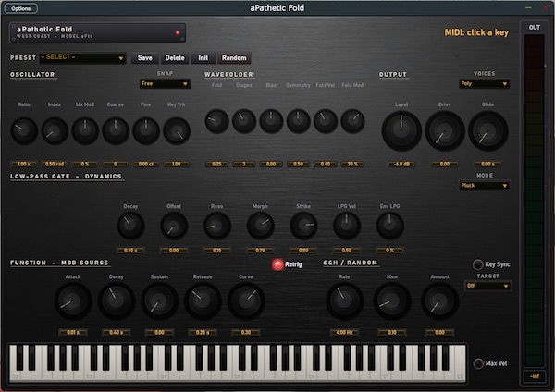
Task: Click the output Level knob
Action: pyautogui.click(x=401, y=131)
